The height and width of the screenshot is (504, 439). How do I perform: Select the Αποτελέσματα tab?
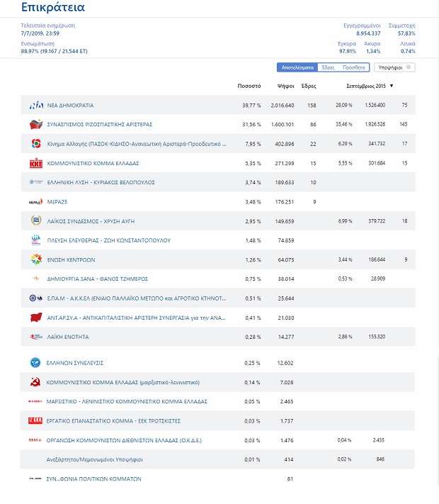click(x=297, y=67)
